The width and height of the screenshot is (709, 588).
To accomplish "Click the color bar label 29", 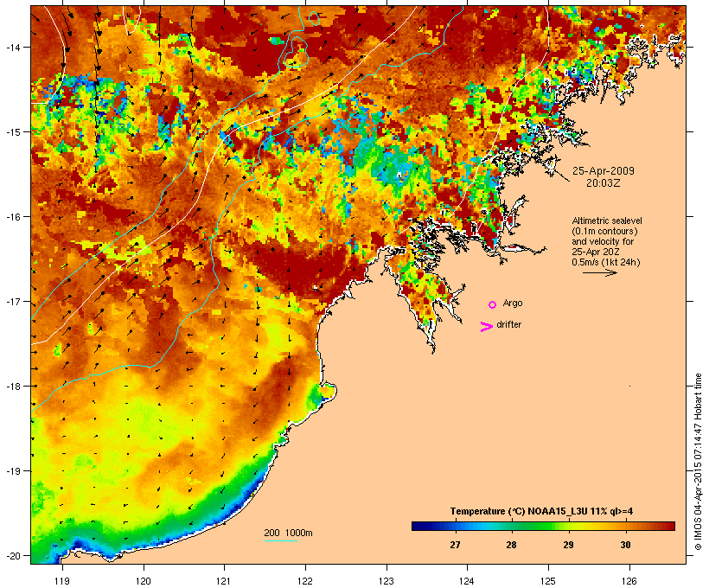I will 568,545.
